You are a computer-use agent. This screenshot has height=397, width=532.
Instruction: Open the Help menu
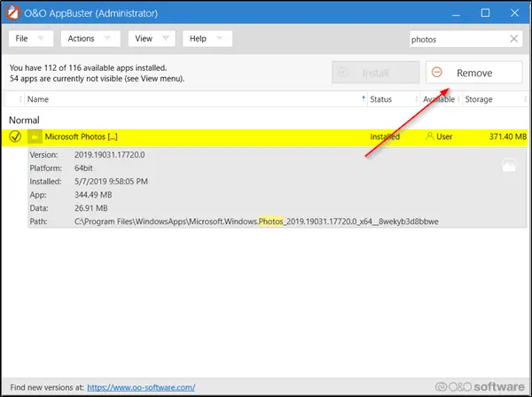pos(207,39)
